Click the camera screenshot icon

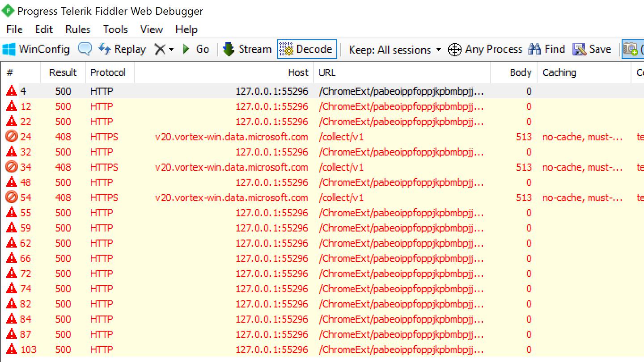click(630, 49)
